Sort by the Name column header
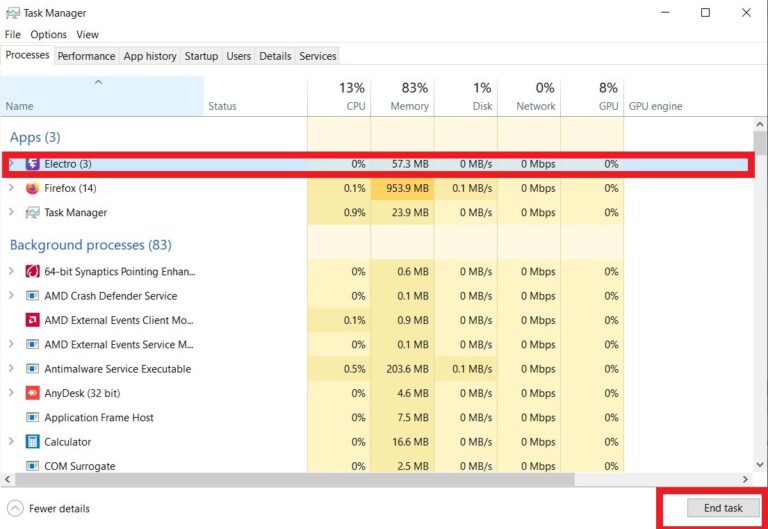Viewport: 768px width, 529px height. (102, 96)
